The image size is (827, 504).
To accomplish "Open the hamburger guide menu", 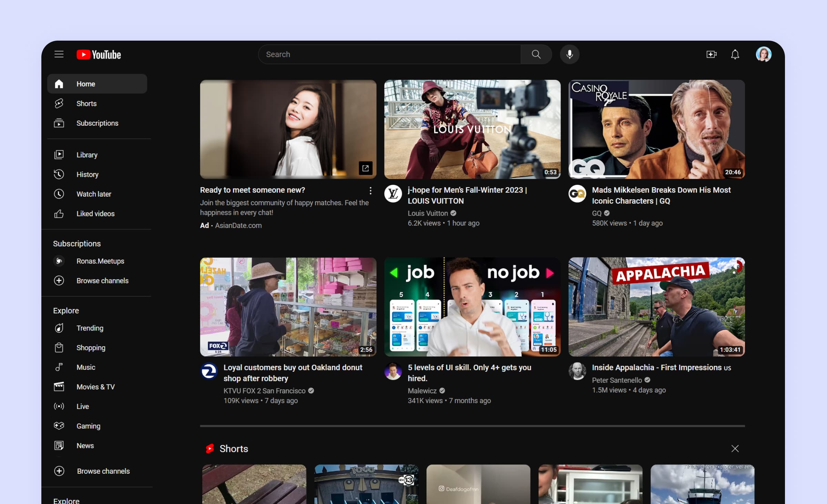I will click(59, 54).
